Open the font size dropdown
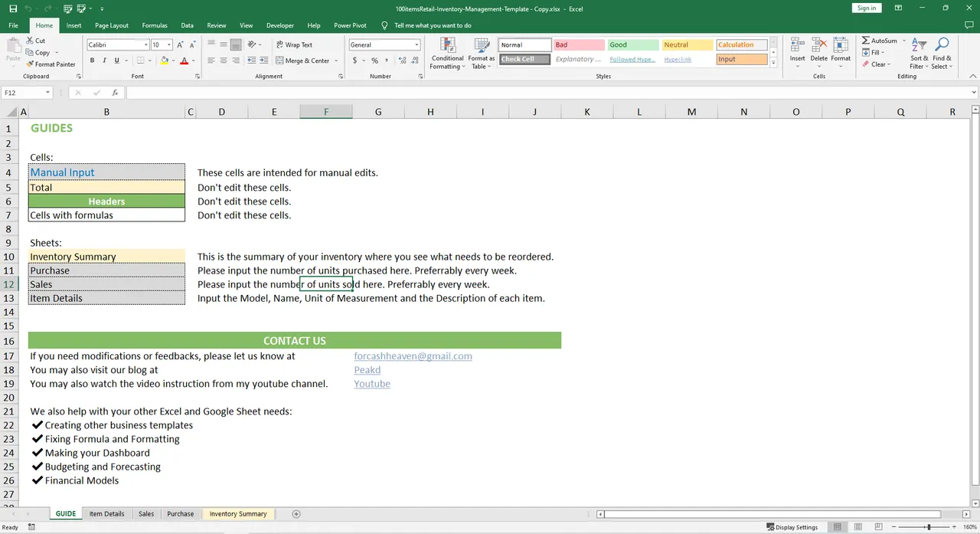 click(168, 44)
